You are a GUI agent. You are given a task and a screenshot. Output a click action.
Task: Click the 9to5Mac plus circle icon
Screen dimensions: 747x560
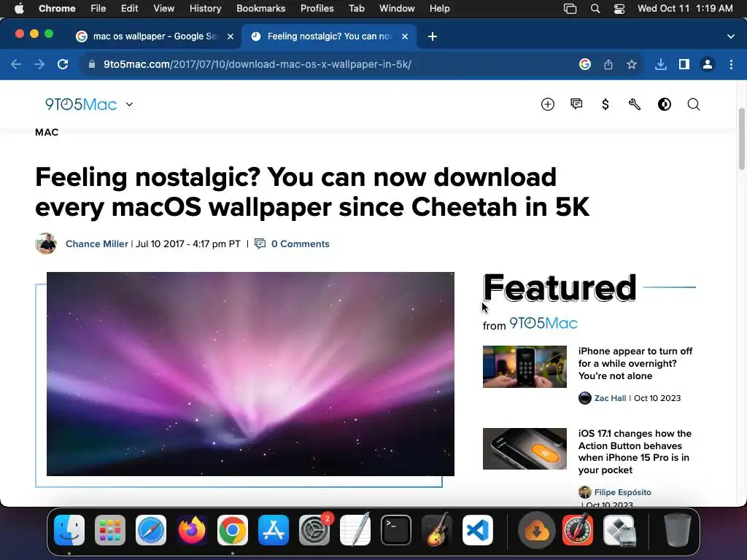548,104
